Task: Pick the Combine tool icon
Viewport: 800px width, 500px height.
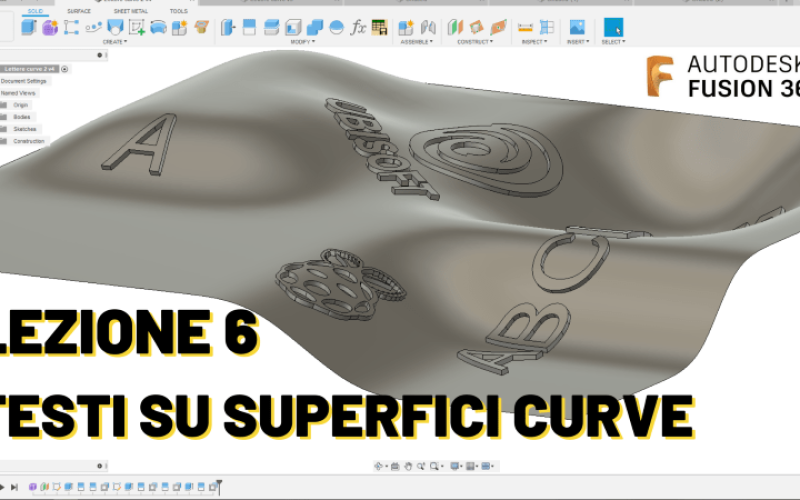Action: pos(315,27)
